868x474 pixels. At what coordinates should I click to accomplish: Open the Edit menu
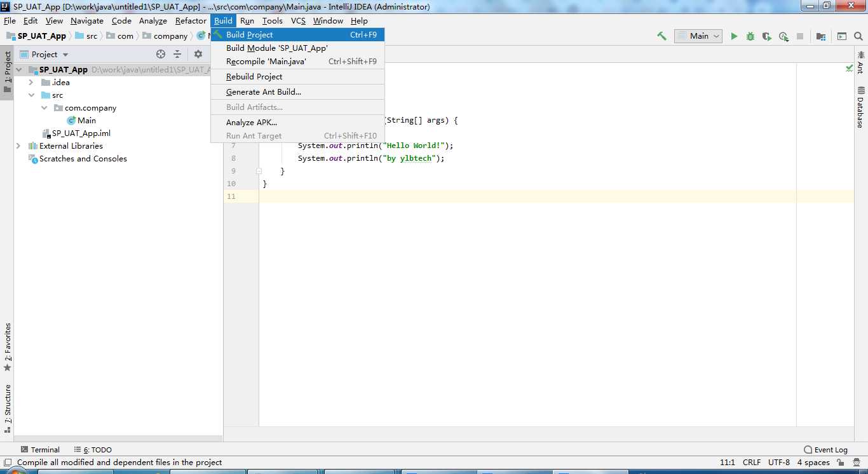pyautogui.click(x=31, y=21)
